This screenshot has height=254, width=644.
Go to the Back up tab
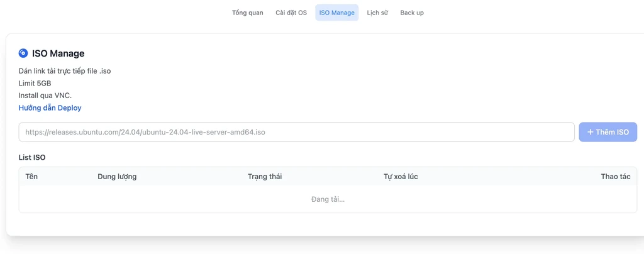tap(412, 13)
